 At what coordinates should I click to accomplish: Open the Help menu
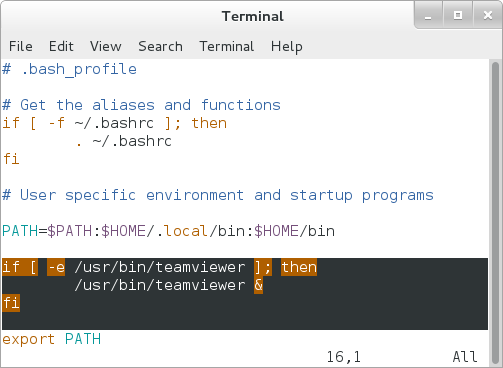[x=287, y=46]
